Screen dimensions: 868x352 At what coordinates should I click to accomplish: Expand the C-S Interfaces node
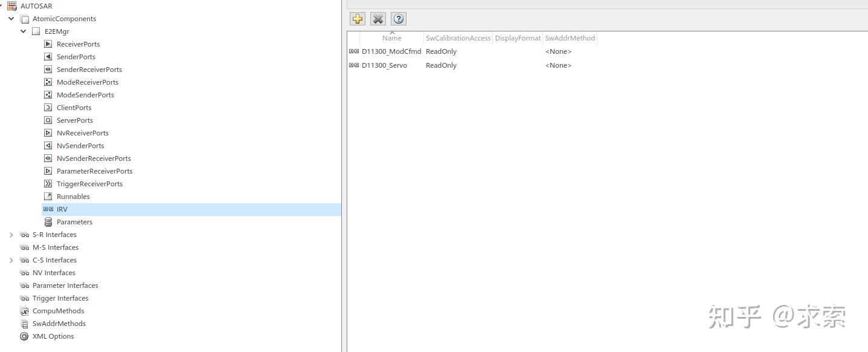pyautogui.click(x=11, y=260)
